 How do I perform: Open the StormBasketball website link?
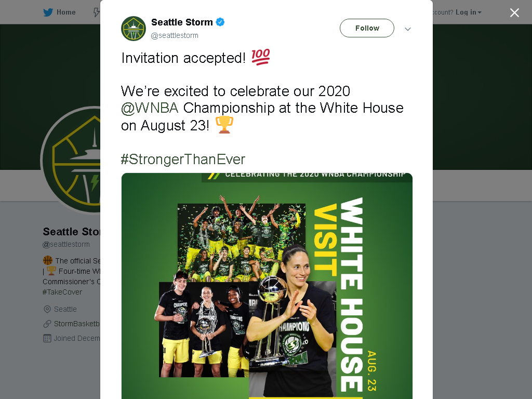click(77, 324)
